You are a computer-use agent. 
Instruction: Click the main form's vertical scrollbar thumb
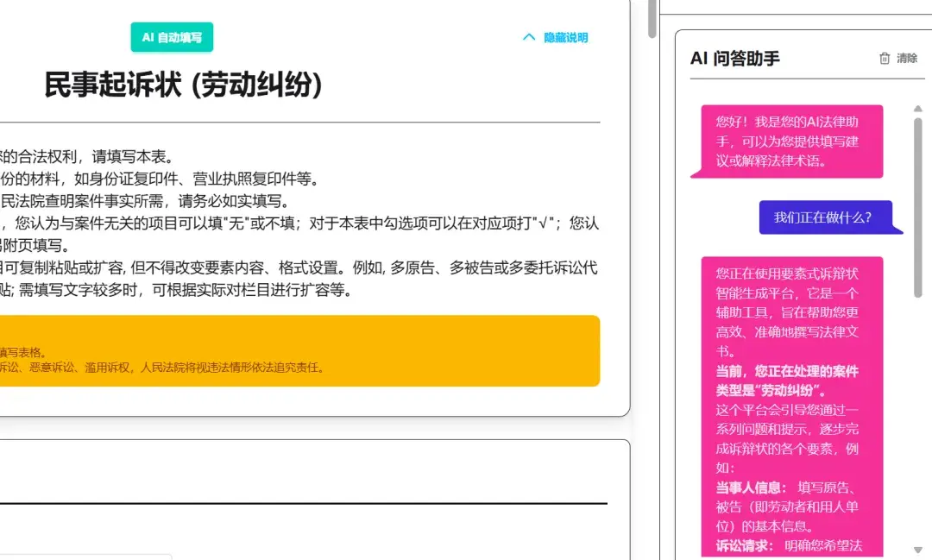pos(652,19)
